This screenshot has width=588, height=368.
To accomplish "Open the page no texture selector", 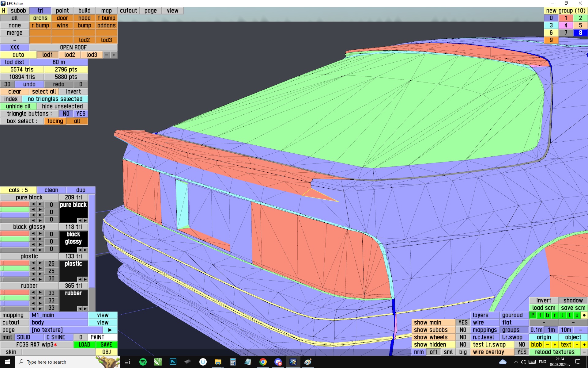I will (66, 330).
